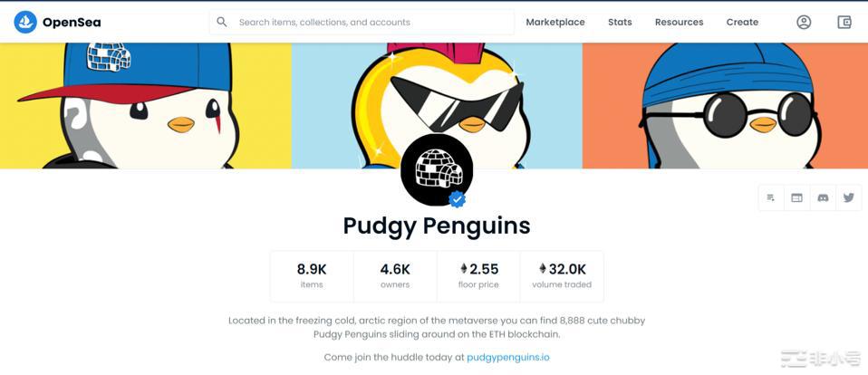Click the blue verified badge
The image size is (868, 375).
tap(458, 199)
